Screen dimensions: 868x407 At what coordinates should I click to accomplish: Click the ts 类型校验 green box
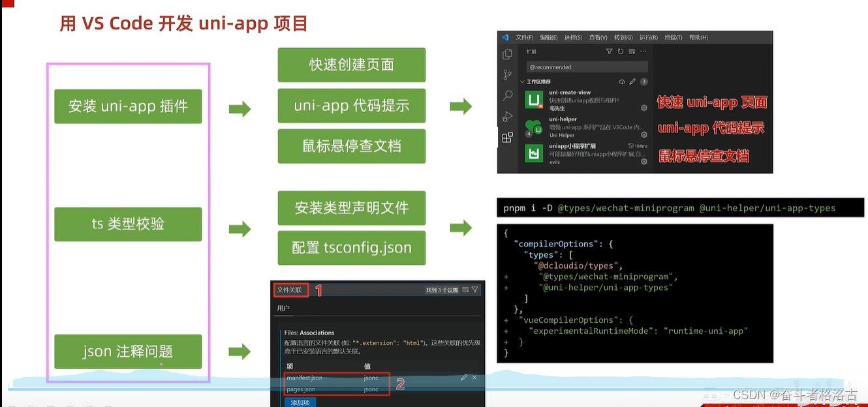coord(128,224)
